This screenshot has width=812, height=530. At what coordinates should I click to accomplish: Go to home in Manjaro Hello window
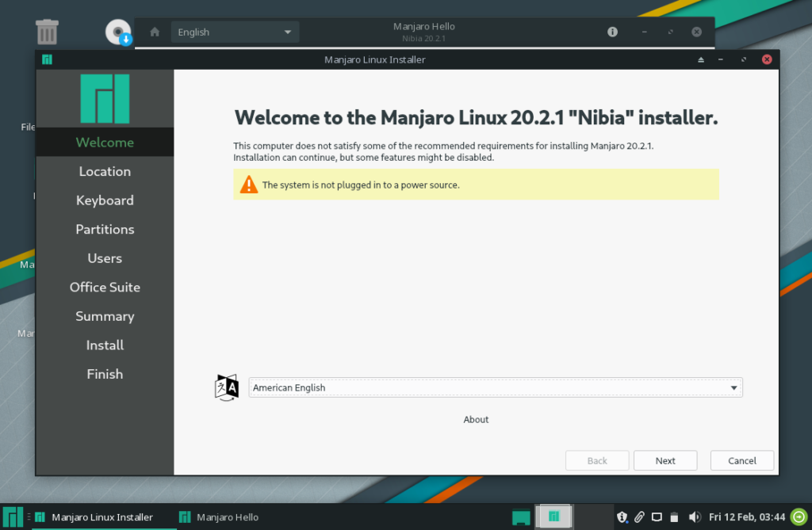pyautogui.click(x=155, y=32)
